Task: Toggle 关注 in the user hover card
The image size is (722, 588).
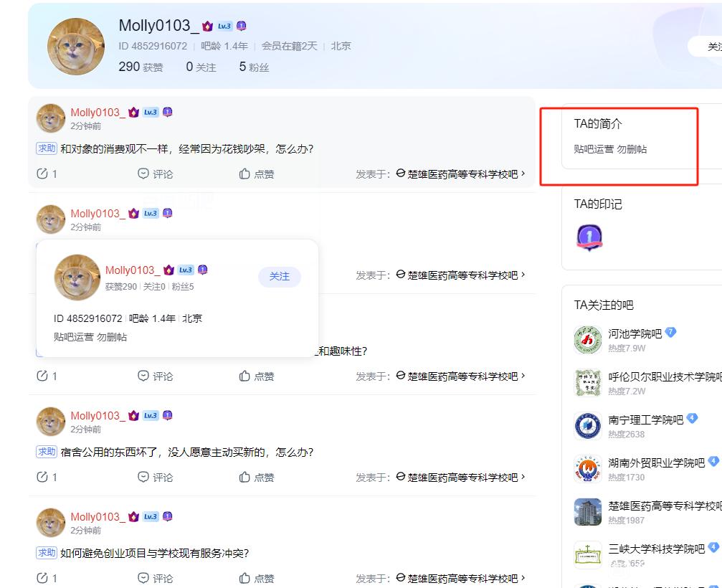Action: [280, 277]
